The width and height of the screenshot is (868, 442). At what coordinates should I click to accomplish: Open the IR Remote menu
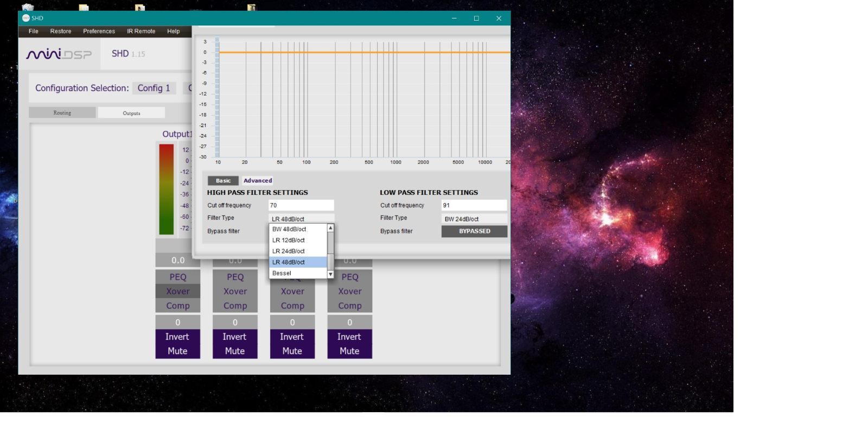coord(141,31)
